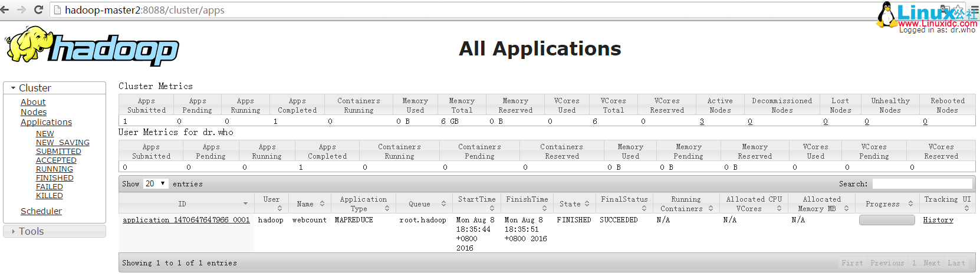Sort table by StartTime column
The height and width of the screenshot is (276, 980).
(476, 203)
